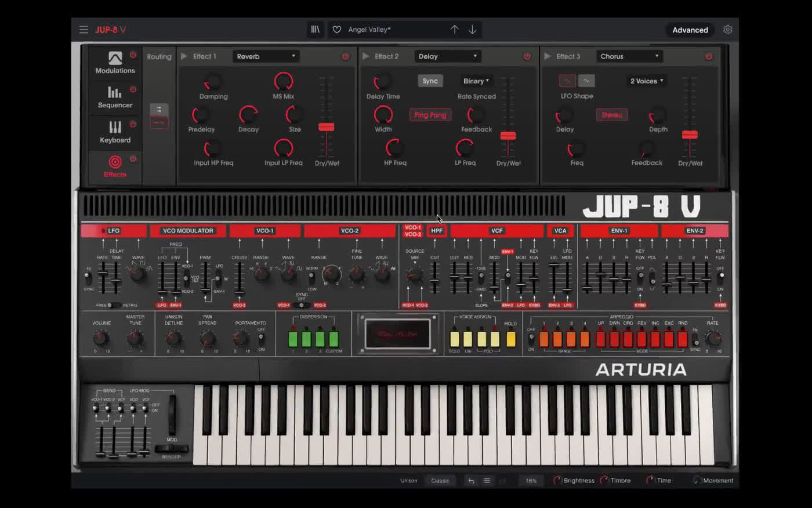812x508 pixels.
Task: Load previous preset with up arrow
Action: [454, 30]
